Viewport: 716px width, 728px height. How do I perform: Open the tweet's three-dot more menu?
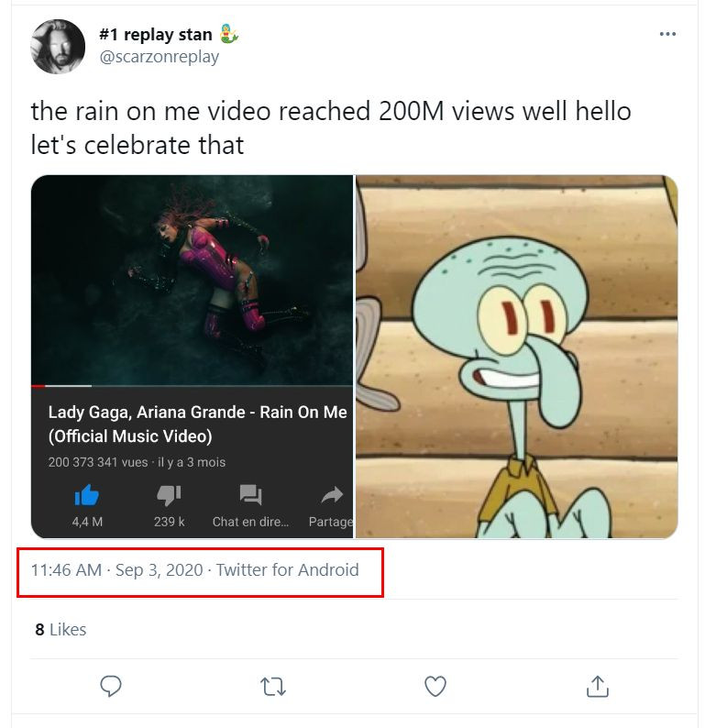[x=667, y=35]
